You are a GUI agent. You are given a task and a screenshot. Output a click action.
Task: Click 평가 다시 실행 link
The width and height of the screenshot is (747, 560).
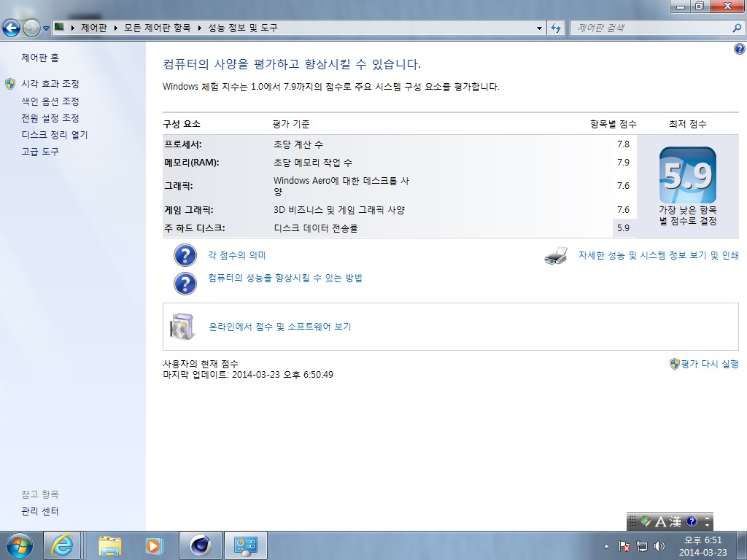(x=710, y=365)
